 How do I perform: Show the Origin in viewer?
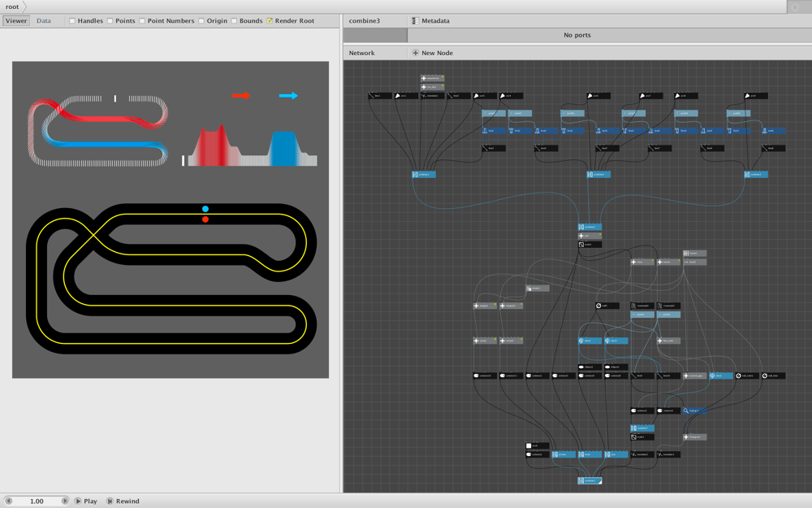pos(201,21)
